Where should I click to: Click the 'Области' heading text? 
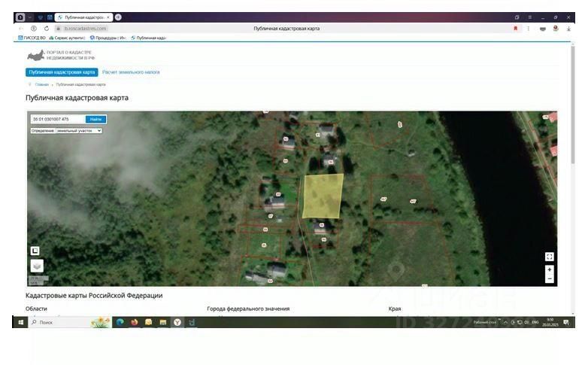(x=36, y=309)
